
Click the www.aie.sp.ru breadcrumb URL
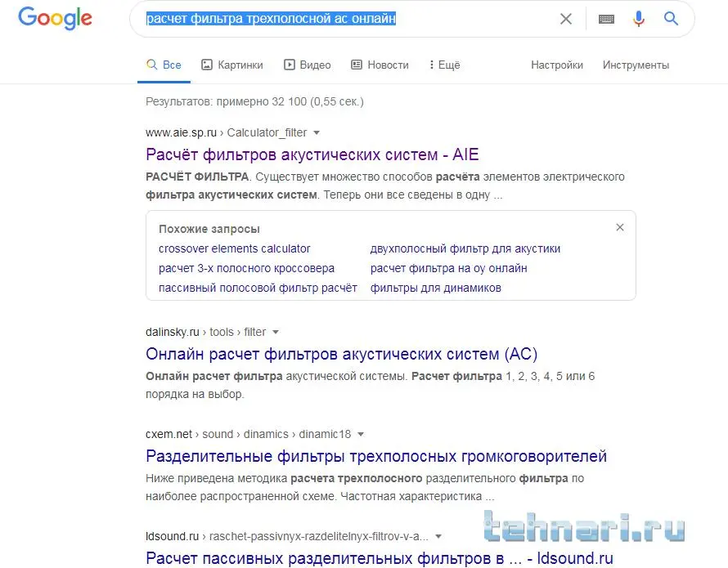click(226, 132)
